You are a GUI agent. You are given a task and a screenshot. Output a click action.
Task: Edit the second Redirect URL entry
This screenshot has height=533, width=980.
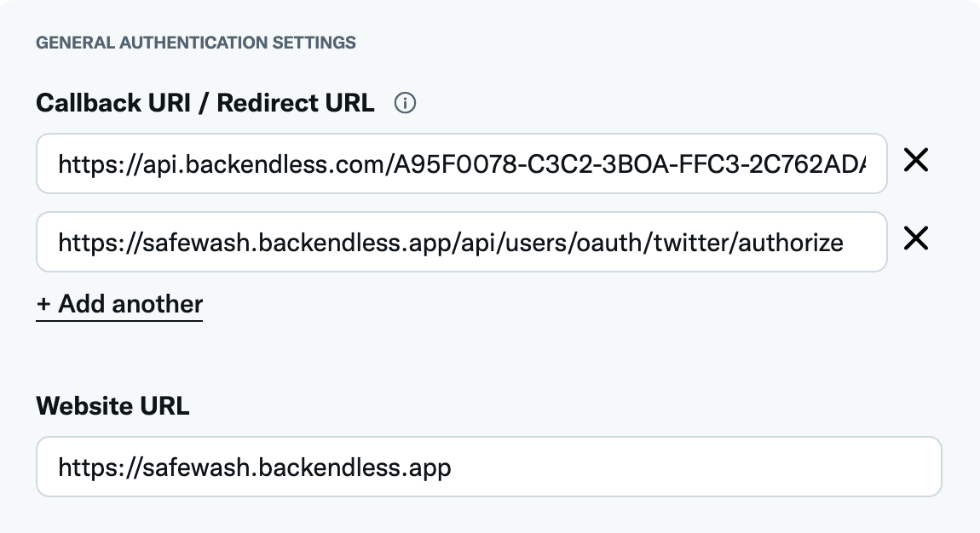point(461,243)
